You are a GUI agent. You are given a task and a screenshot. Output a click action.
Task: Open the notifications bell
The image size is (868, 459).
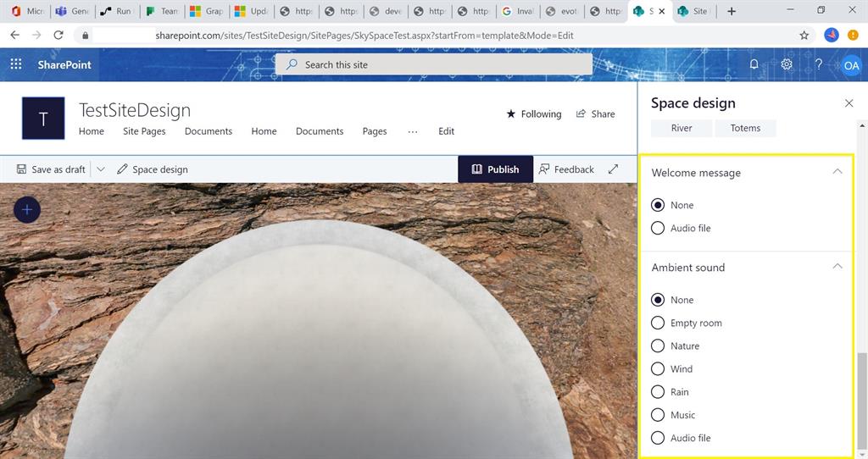point(754,64)
